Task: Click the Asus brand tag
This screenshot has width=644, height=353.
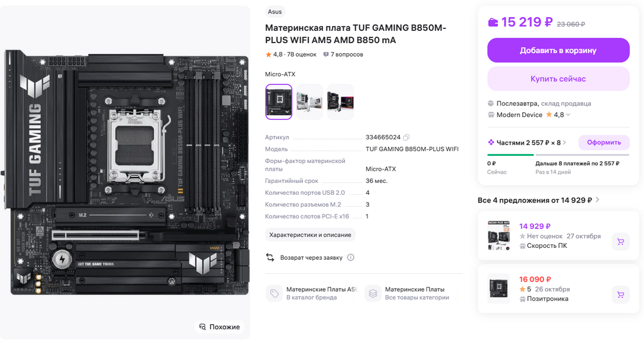Action: pos(275,11)
